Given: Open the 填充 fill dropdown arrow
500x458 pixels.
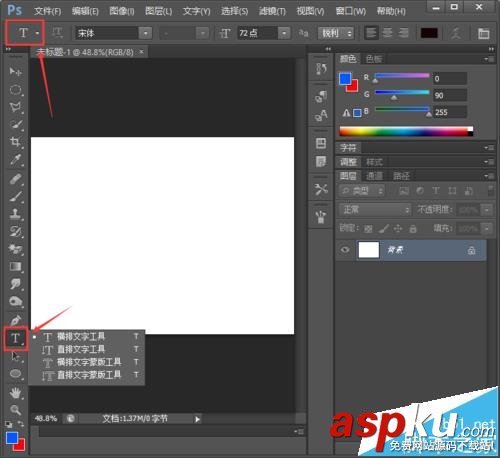Looking at the screenshot, I should click(x=487, y=229).
